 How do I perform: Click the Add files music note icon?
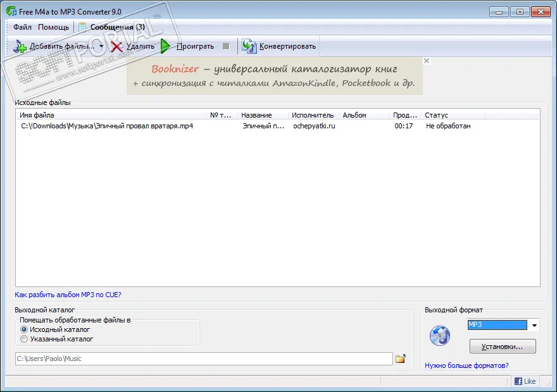tap(20, 47)
